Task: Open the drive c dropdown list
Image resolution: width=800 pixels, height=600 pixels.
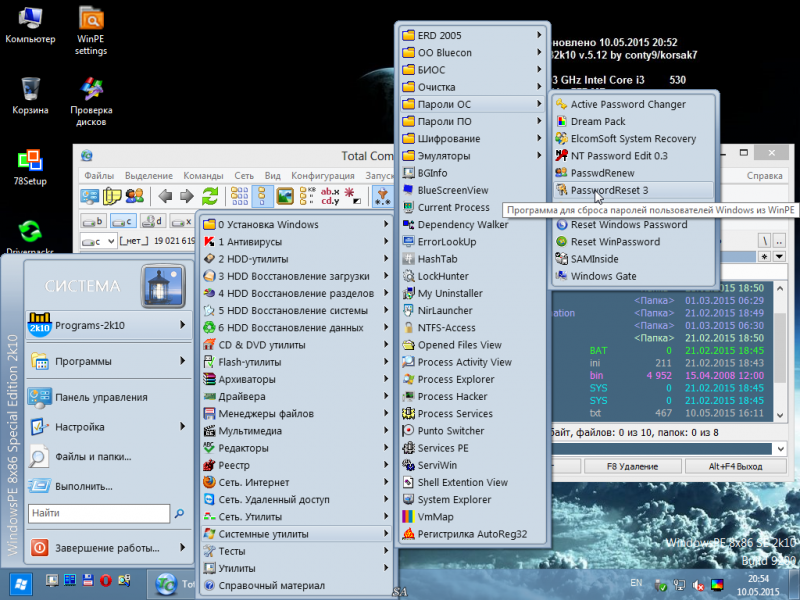Action: [x=98, y=241]
